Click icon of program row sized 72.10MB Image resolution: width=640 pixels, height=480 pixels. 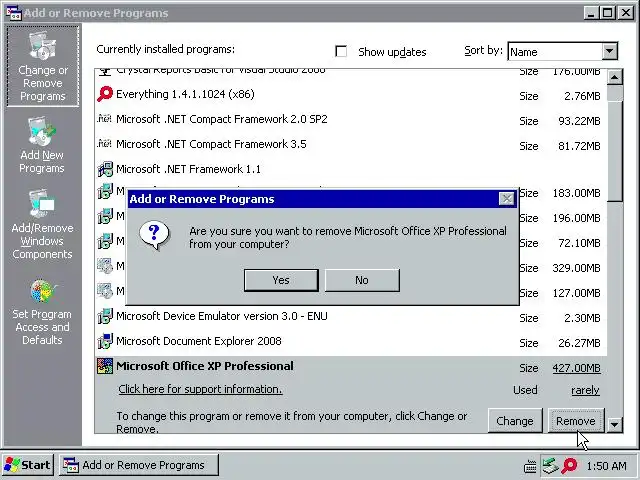click(x=105, y=241)
